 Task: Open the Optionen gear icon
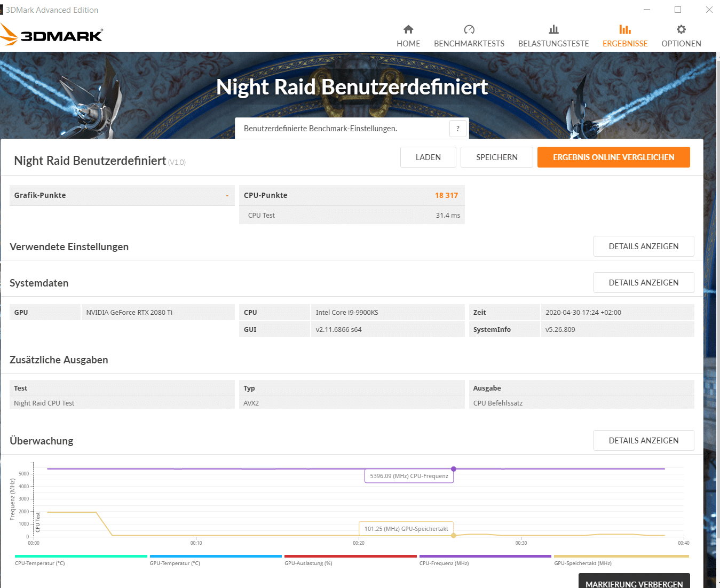(x=681, y=29)
